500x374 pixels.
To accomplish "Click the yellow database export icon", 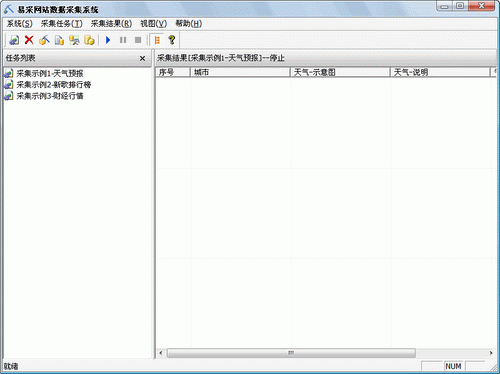I will click(x=89, y=40).
